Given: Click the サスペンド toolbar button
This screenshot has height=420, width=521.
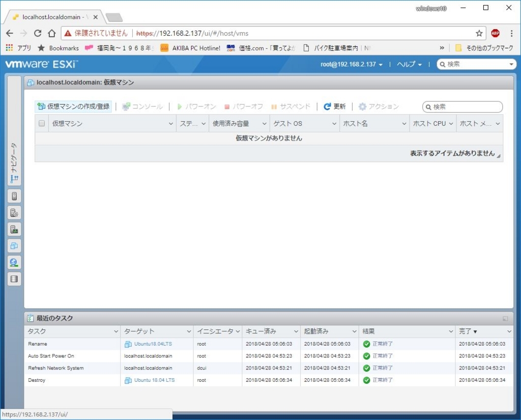Looking at the screenshot, I should (291, 106).
